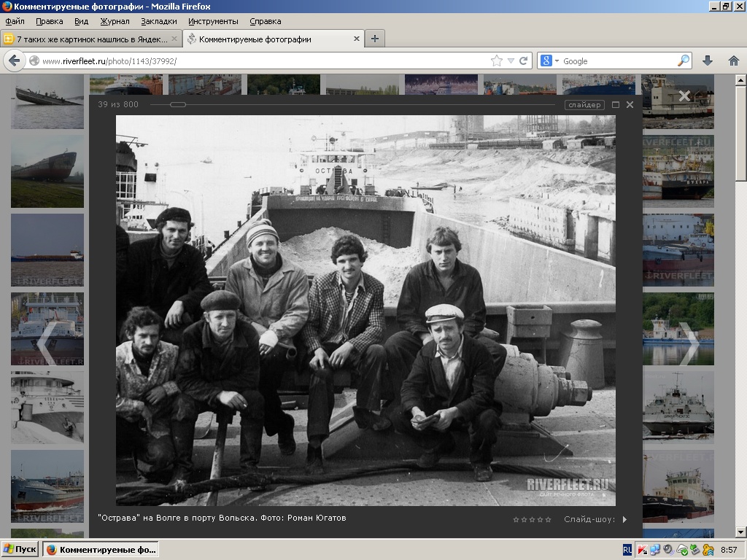The width and height of the screenshot is (747, 560).
Task: Click the photo position slider handle
Action: 178,105
